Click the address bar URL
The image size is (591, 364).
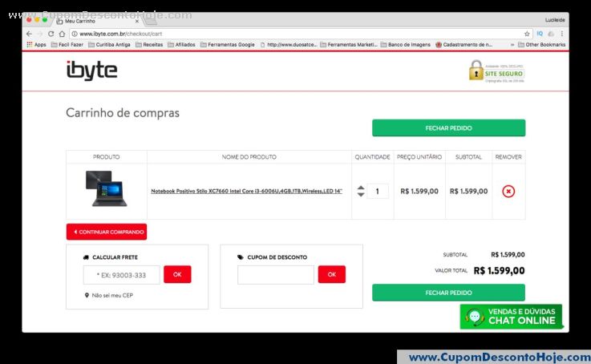[x=120, y=34]
